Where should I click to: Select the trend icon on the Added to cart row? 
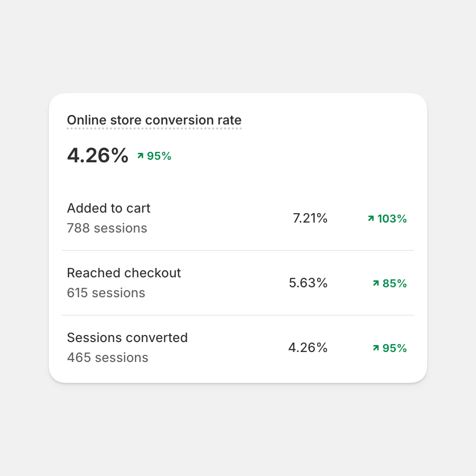pyautogui.click(x=370, y=219)
